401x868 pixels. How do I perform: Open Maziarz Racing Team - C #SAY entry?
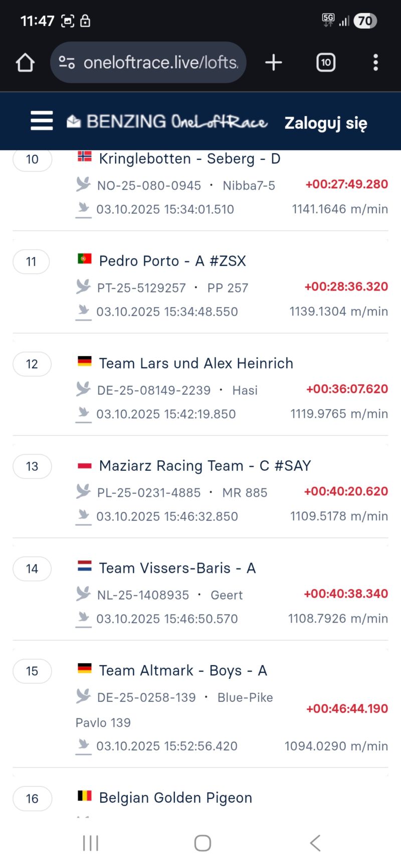coord(205,466)
